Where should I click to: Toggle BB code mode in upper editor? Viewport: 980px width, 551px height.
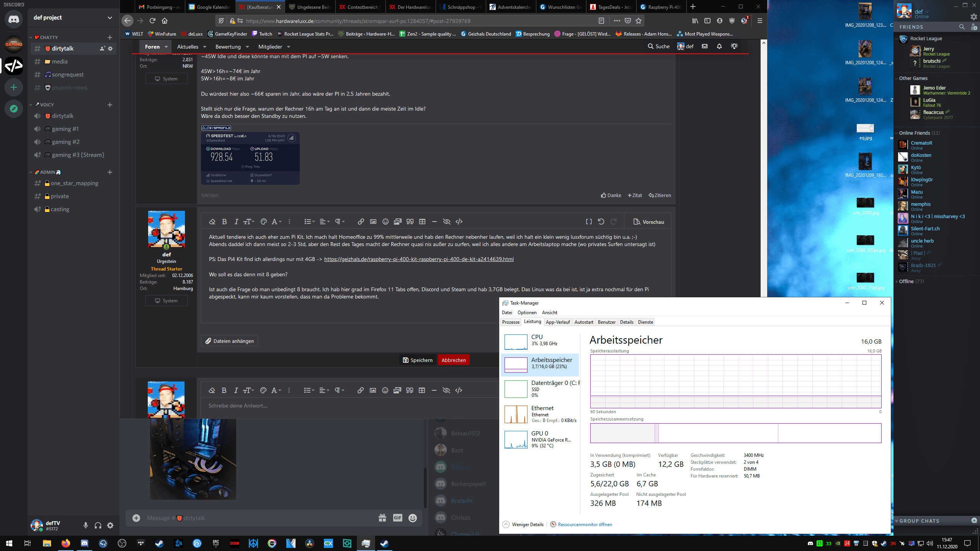[589, 222]
